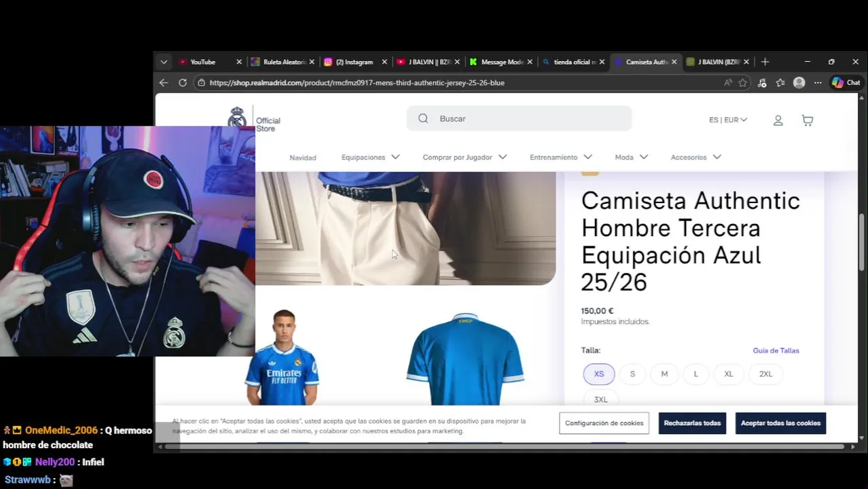
Task: Open the ES | EUR language selector
Action: click(728, 120)
